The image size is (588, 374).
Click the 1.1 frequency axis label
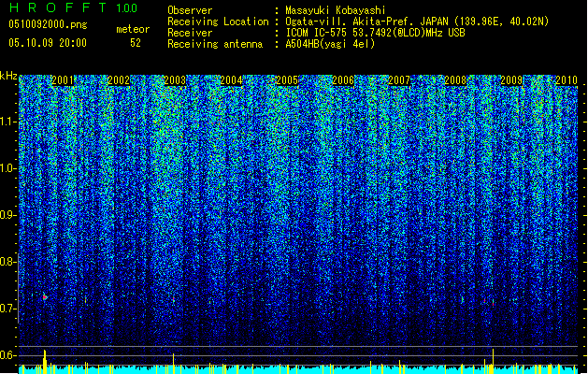coord(8,122)
